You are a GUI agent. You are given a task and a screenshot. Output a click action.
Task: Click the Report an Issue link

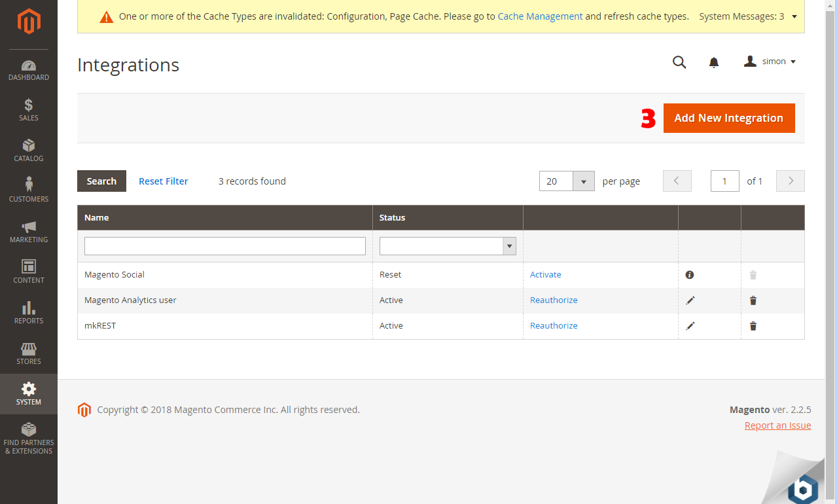coord(777,425)
